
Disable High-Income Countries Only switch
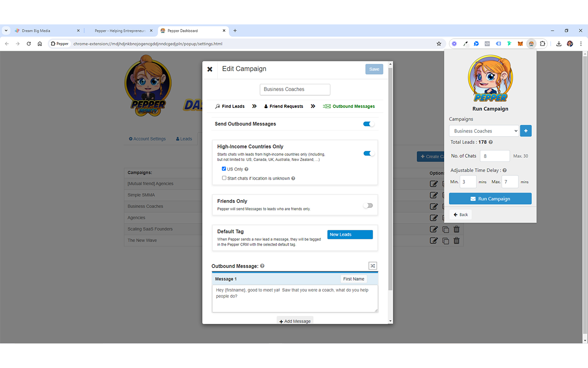tap(368, 153)
